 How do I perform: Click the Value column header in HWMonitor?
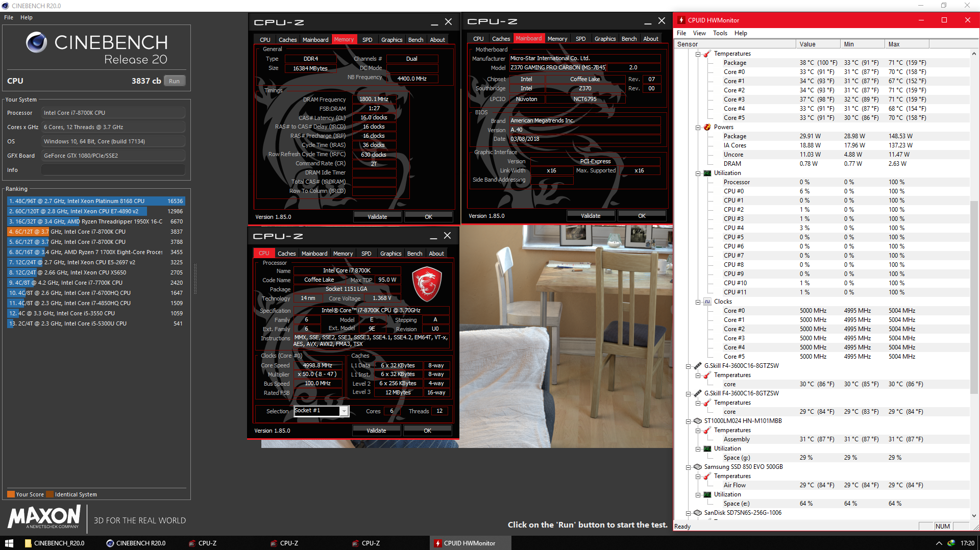coord(818,44)
